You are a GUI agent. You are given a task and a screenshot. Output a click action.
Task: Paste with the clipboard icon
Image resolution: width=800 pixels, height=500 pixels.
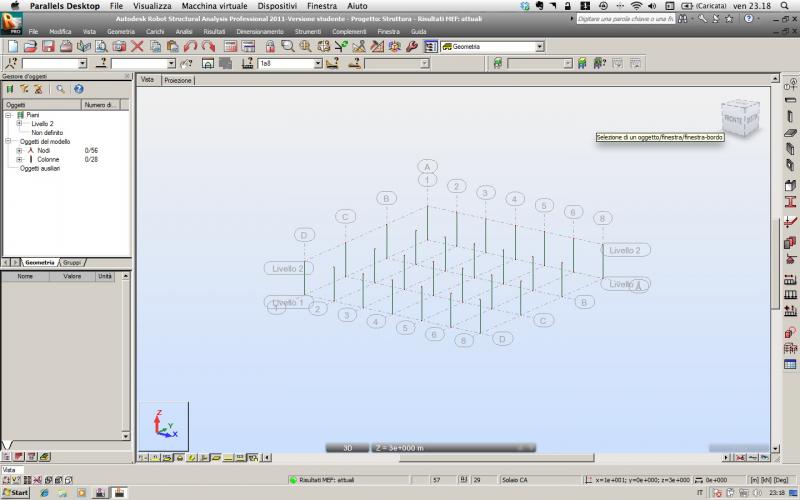coord(172,46)
